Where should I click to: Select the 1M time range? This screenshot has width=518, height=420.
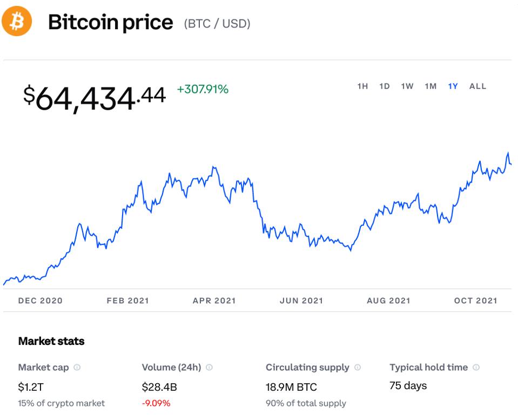[x=430, y=86]
